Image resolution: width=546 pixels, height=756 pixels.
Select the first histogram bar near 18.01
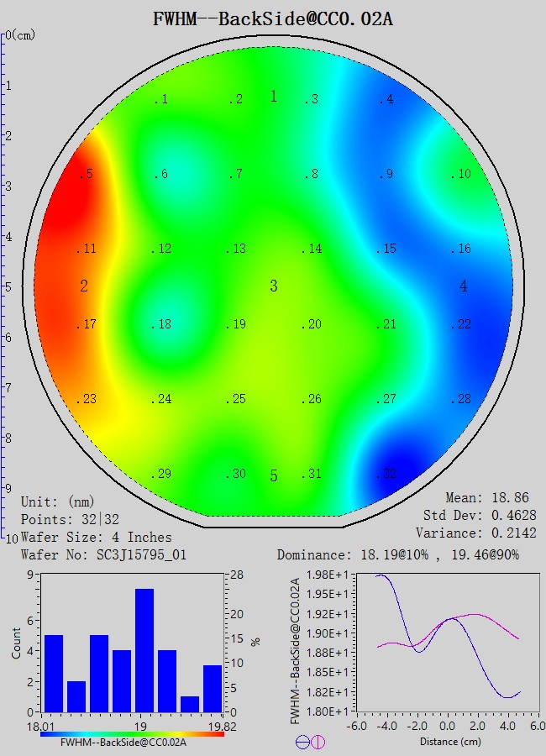coord(54,673)
